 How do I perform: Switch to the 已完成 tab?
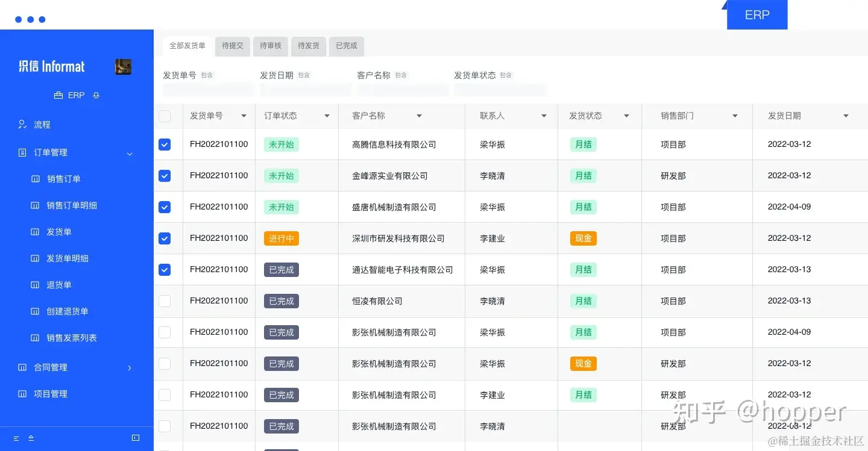347,46
